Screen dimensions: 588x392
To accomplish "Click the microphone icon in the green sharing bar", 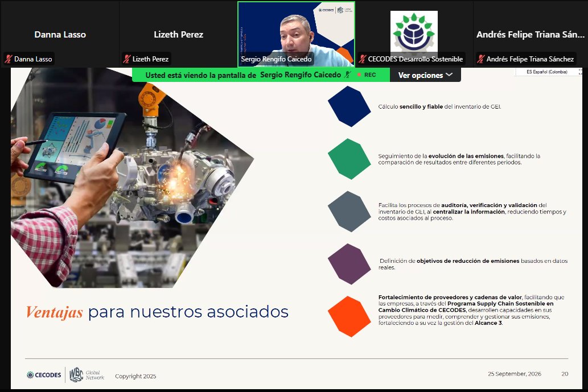I will click(348, 75).
